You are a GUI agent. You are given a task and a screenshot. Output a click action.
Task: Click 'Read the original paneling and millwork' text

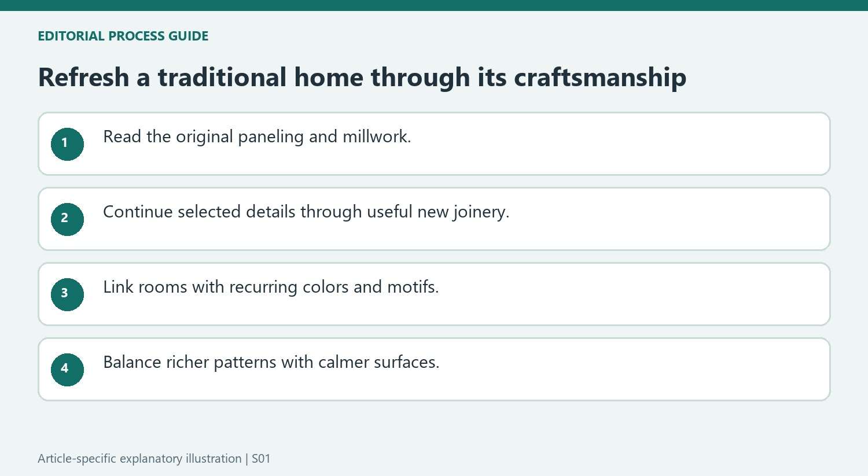tap(257, 137)
